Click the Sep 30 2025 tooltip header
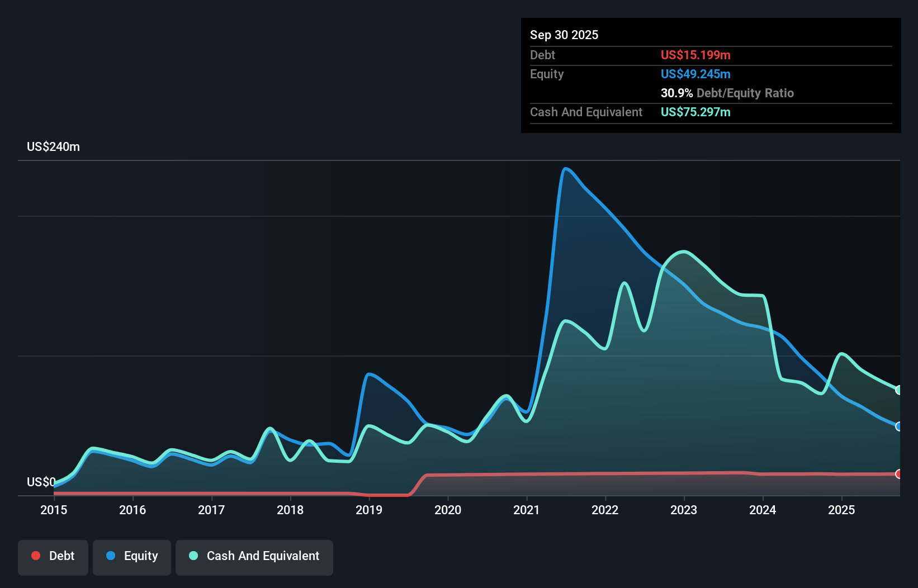918x588 pixels. click(x=564, y=35)
